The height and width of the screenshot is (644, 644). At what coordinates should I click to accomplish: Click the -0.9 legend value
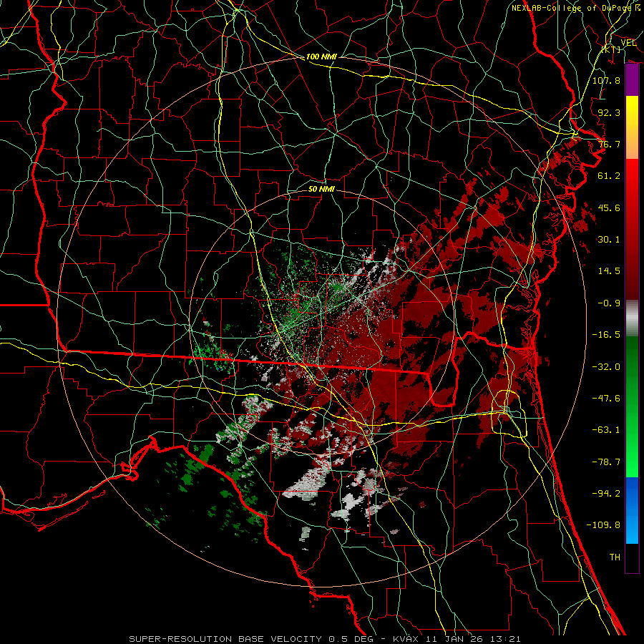pos(609,303)
